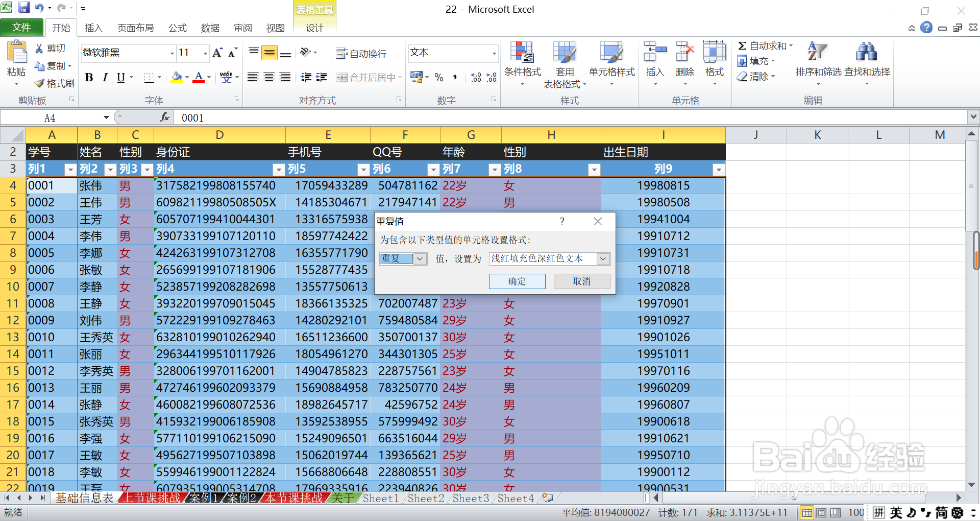Center text horizontally

click(x=269, y=77)
